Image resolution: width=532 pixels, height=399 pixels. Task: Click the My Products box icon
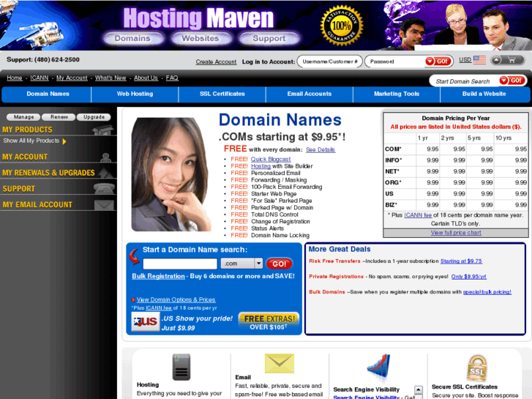click(x=102, y=130)
